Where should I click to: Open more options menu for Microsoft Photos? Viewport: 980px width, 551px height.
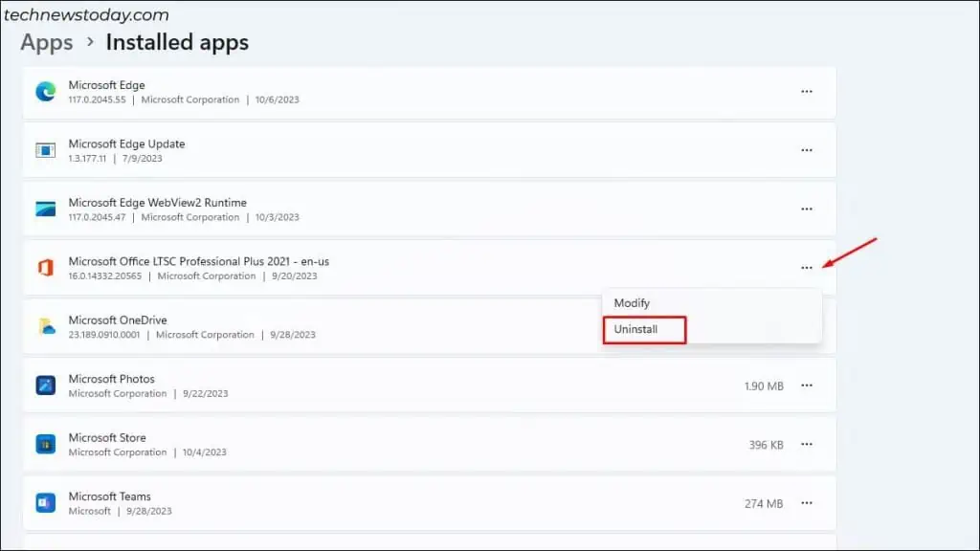pyautogui.click(x=807, y=386)
